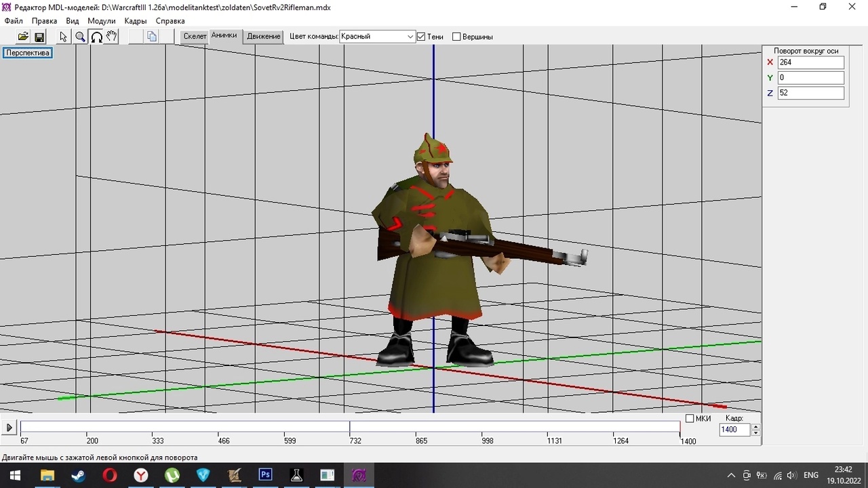Open the Файл menu

point(14,21)
